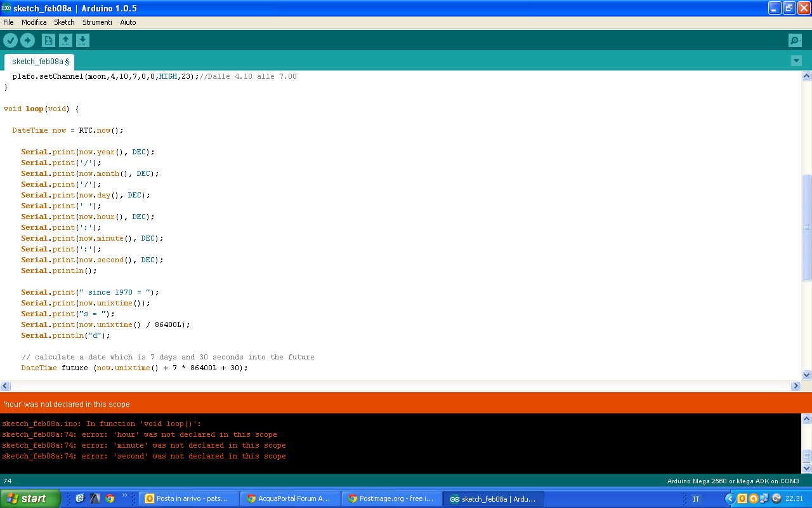This screenshot has width=812, height=508.
Task: Click the 'hour' was not declared status message
Action: 67,404
